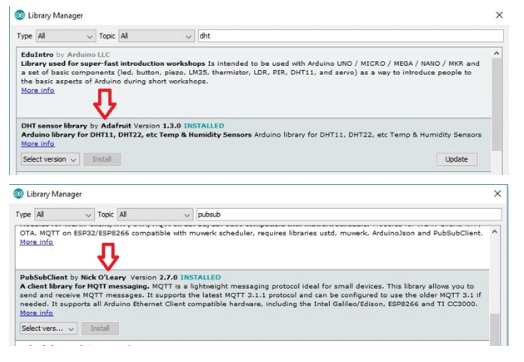Screen dimensions: 524x362
Task: Click the scroll up arrow in the dht results list
Action: pyautogui.click(x=496, y=53)
